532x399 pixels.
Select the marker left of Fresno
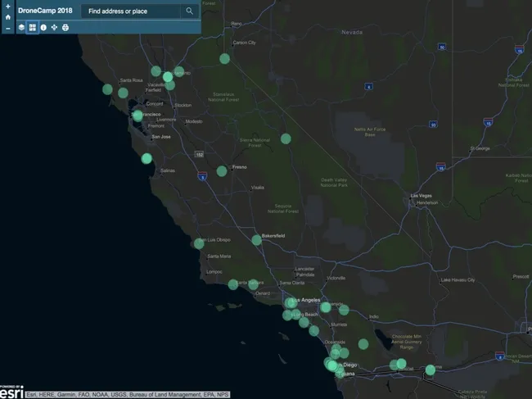(x=222, y=171)
